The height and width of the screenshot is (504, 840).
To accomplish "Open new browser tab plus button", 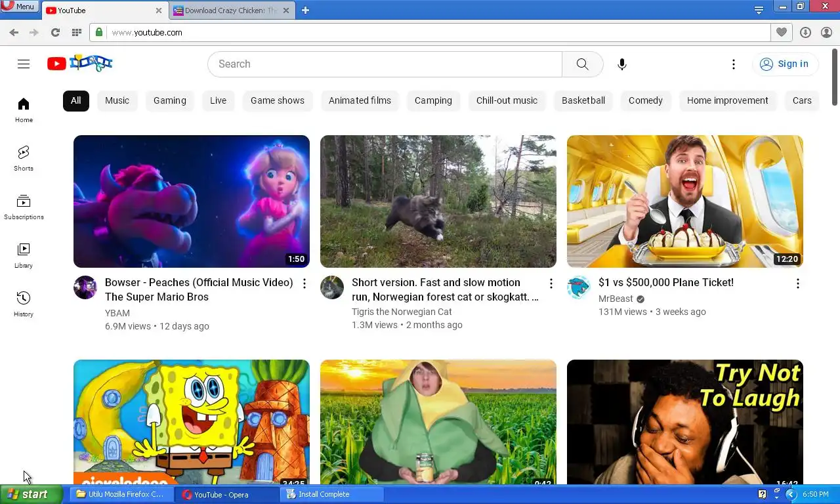I will pos(305,10).
